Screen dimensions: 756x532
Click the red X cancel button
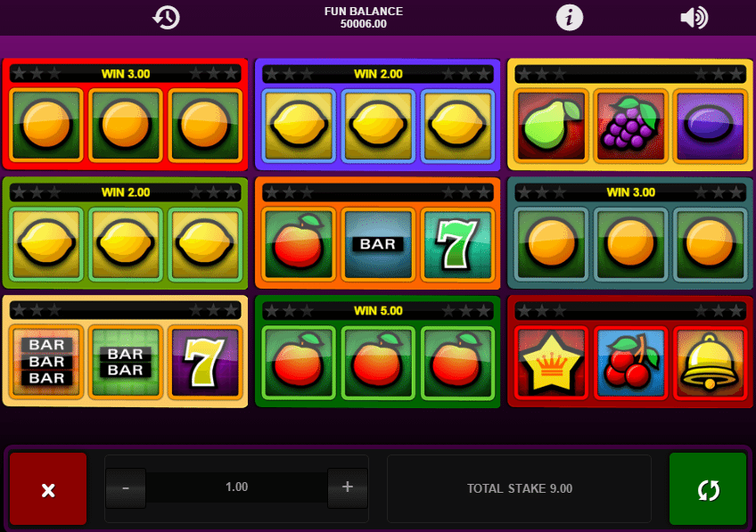tap(48, 488)
